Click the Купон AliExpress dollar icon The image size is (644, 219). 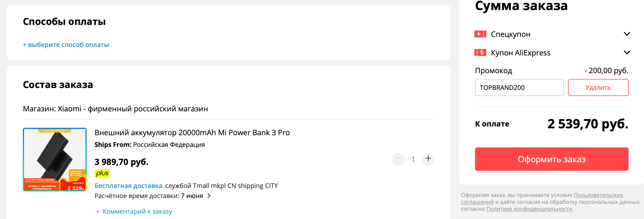pyautogui.click(x=480, y=53)
